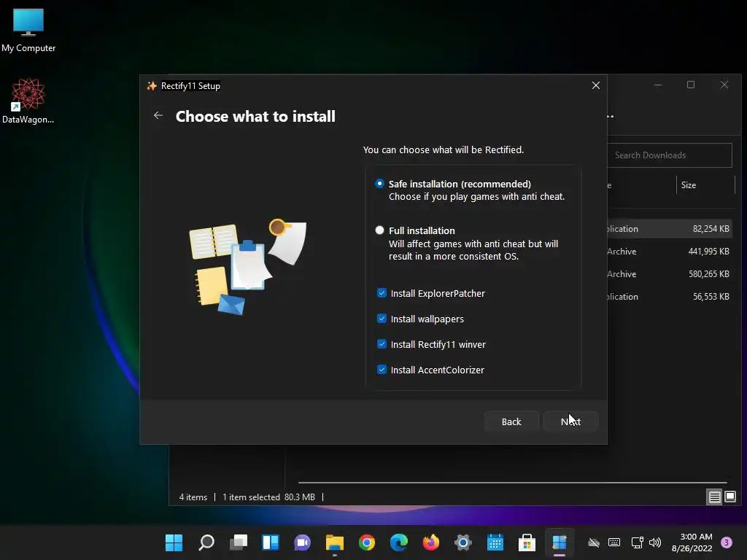The image size is (747, 560).
Task: Uncheck Install wallpapers checkbox
Action: 382,319
